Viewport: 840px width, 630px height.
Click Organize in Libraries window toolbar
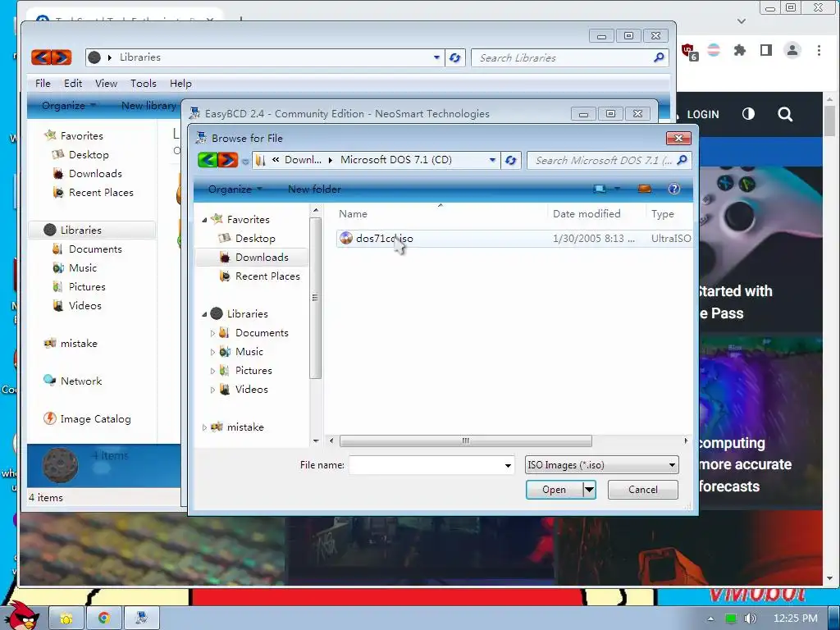69,106
